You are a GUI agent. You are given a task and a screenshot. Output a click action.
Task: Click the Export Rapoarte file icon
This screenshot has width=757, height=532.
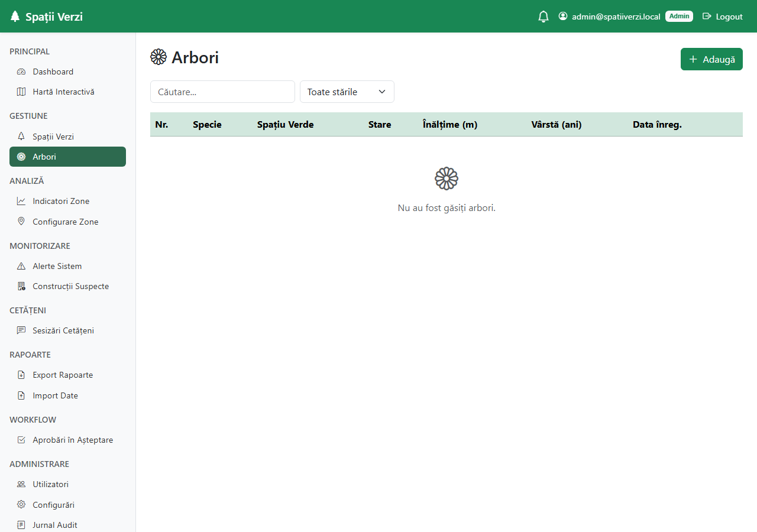[x=21, y=375]
